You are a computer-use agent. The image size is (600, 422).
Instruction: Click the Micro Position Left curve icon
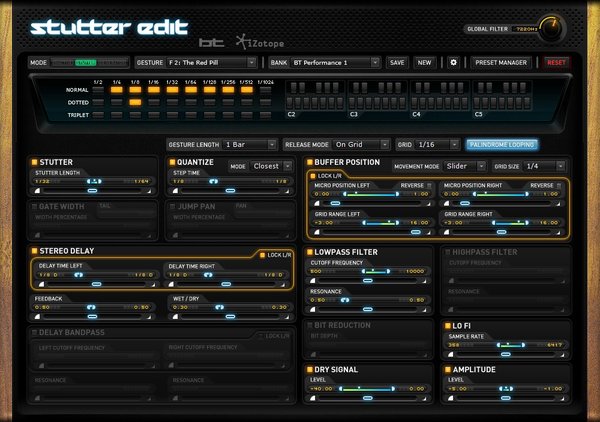[317, 204]
